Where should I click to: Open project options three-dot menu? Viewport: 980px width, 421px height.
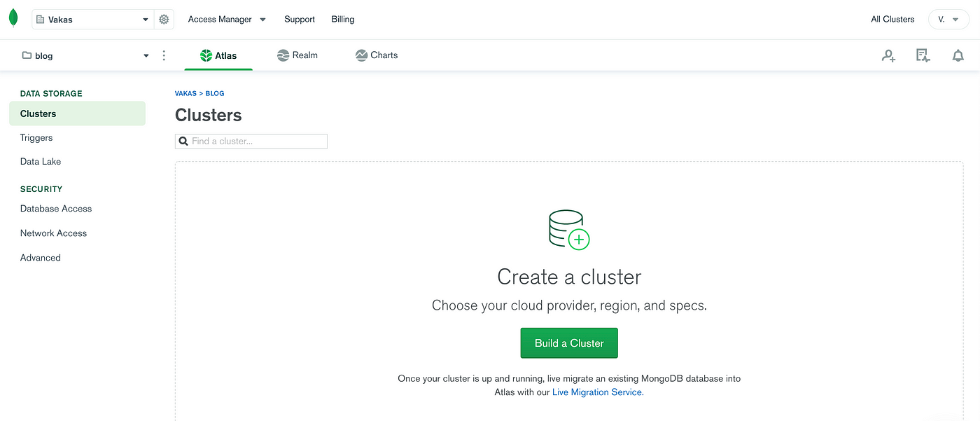pos(164,55)
